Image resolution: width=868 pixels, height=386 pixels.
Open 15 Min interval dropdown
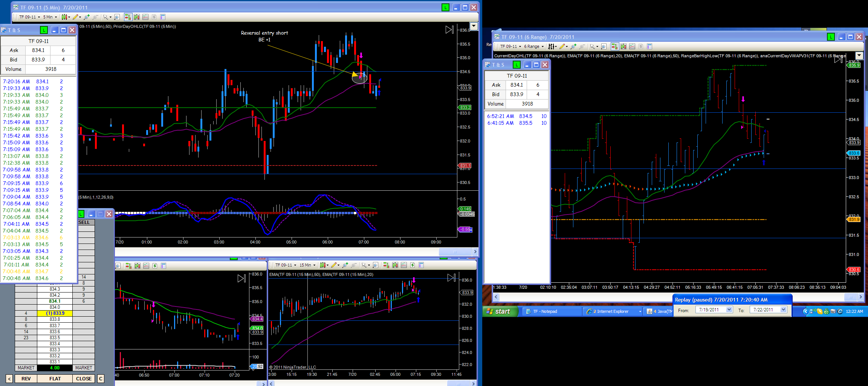[307, 265]
